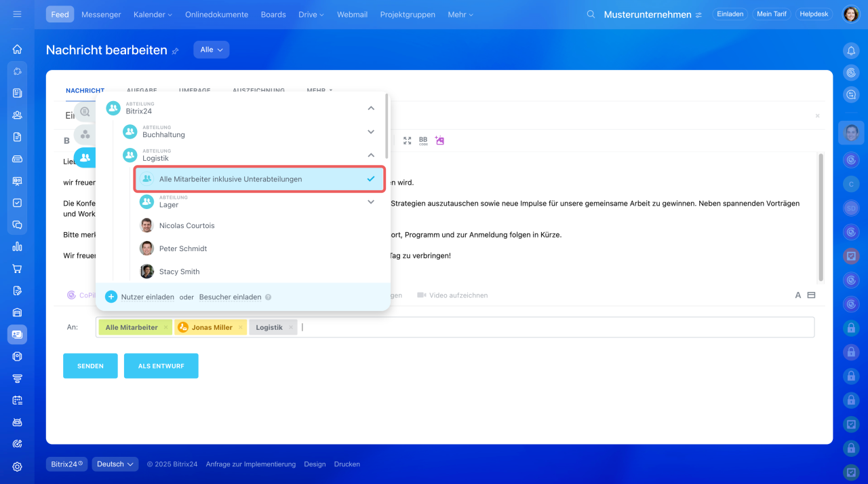
Task: Toggle BB code mode icon
Action: (x=423, y=141)
